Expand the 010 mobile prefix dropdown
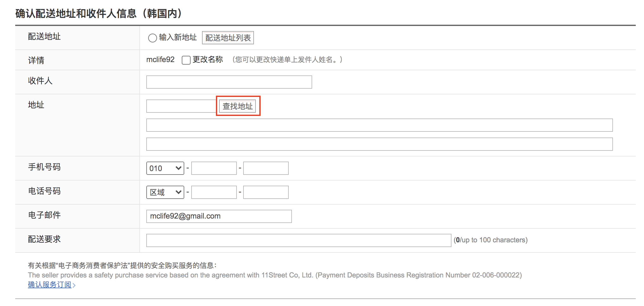 pyautogui.click(x=165, y=168)
